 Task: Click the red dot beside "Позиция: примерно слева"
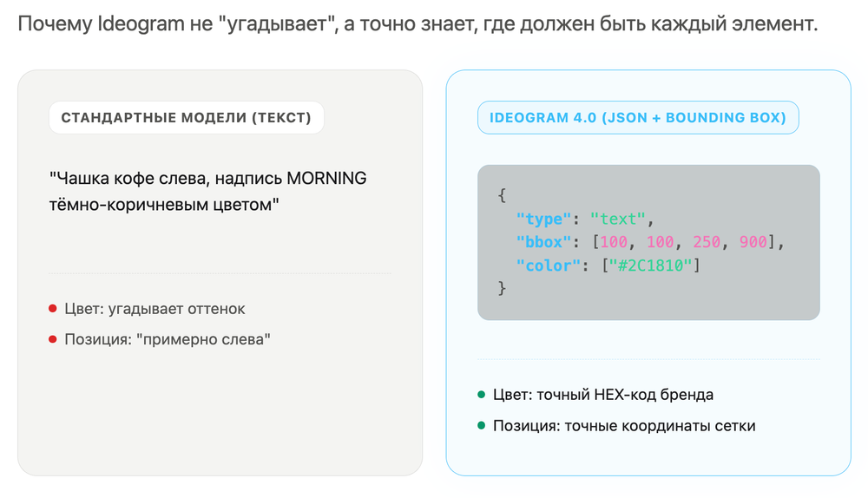[53, 339]
